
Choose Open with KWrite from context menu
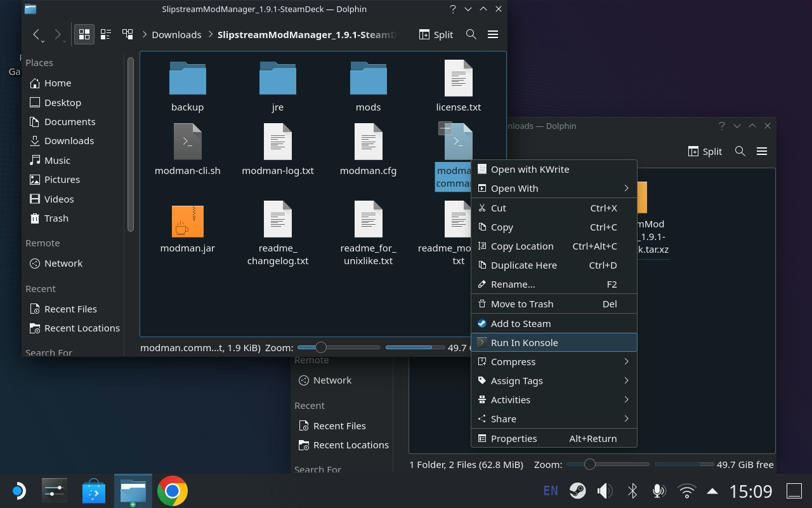point(554,169)
